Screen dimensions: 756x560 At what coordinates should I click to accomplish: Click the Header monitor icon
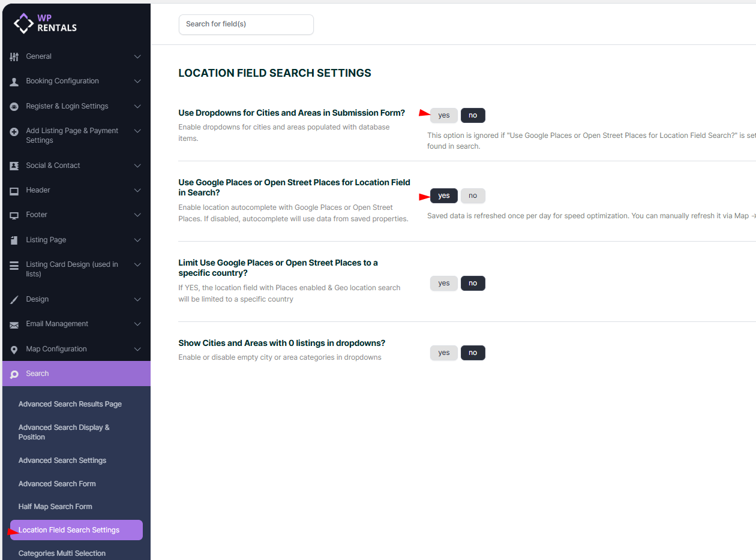[14, 191]
